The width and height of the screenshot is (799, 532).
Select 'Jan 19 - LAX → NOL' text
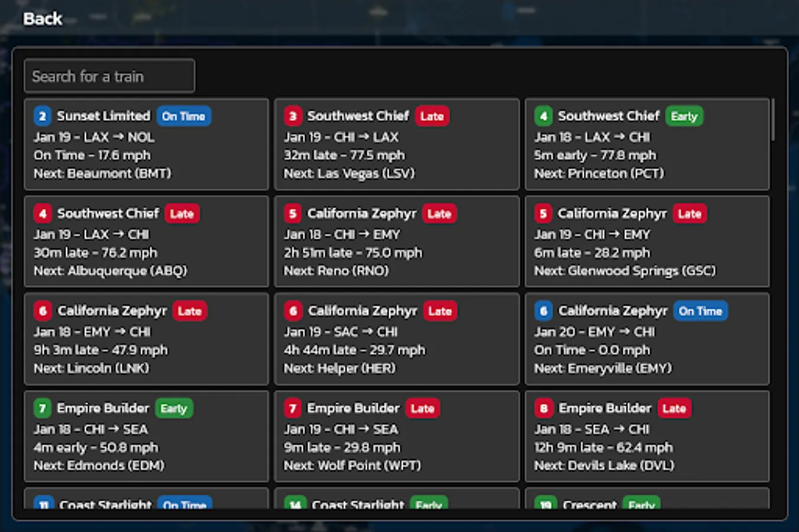click(94, 138)
